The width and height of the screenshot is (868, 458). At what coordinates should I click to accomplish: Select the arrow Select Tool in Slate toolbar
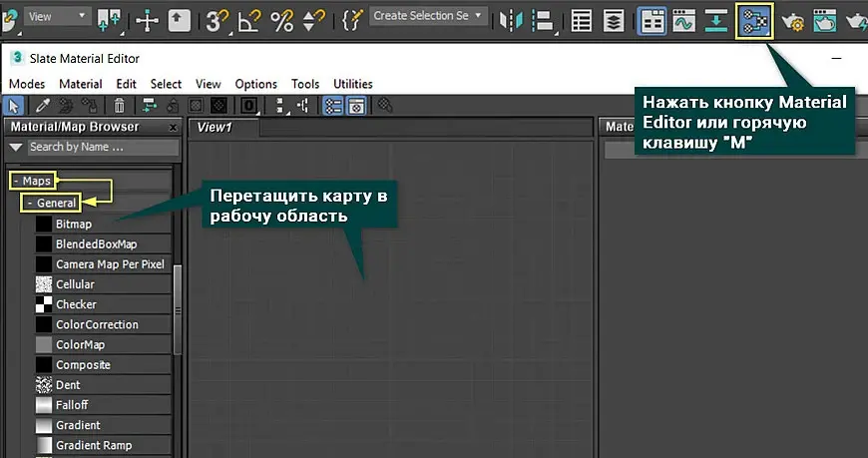coord(13,105)
